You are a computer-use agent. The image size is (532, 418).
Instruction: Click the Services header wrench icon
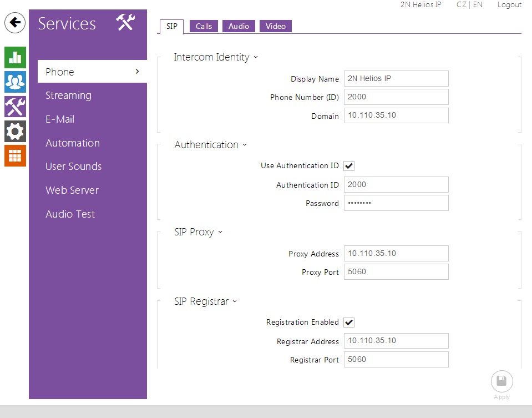click(125, 23)
